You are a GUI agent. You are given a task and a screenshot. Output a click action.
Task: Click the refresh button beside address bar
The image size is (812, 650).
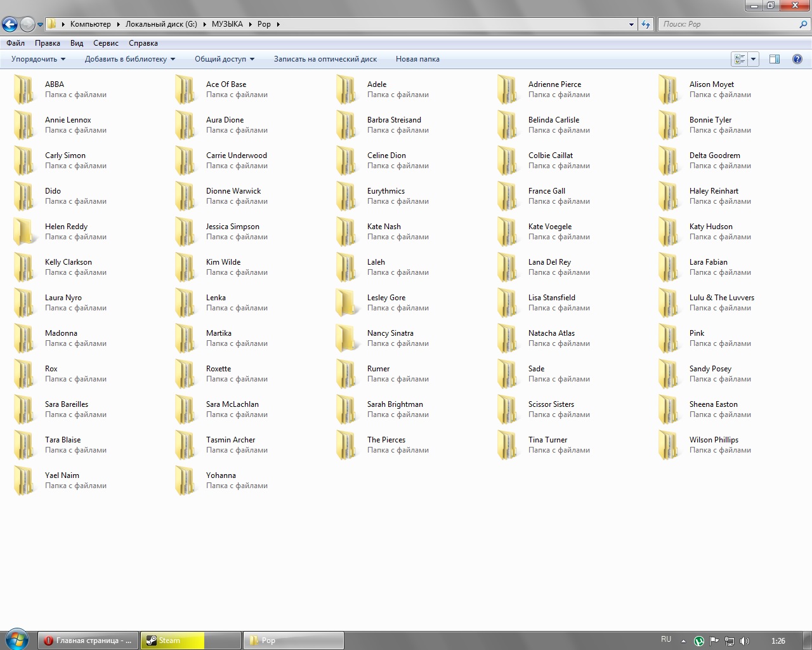646,24
